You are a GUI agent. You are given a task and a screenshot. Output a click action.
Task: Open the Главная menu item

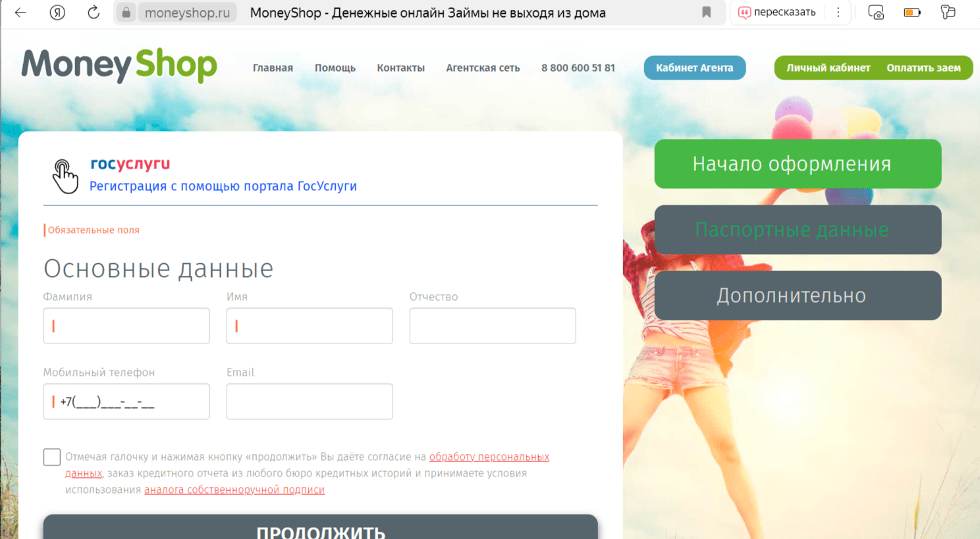click(273, 68)
